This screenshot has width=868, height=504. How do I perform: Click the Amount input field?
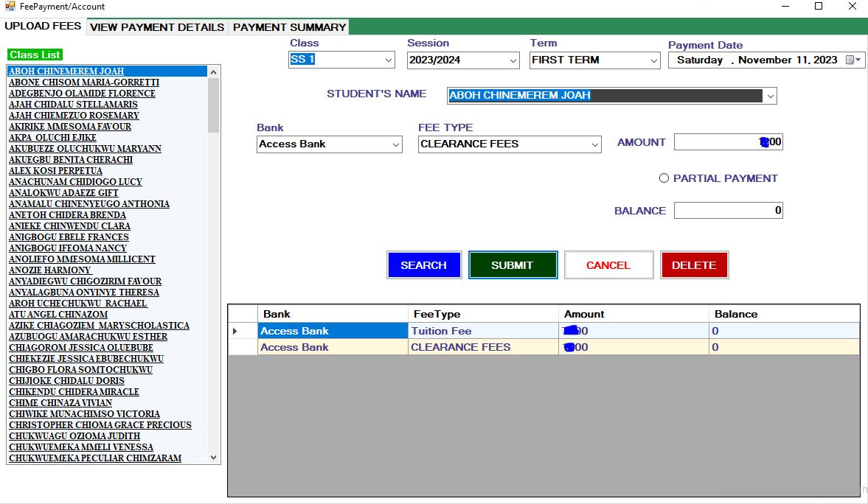(715, 142)
